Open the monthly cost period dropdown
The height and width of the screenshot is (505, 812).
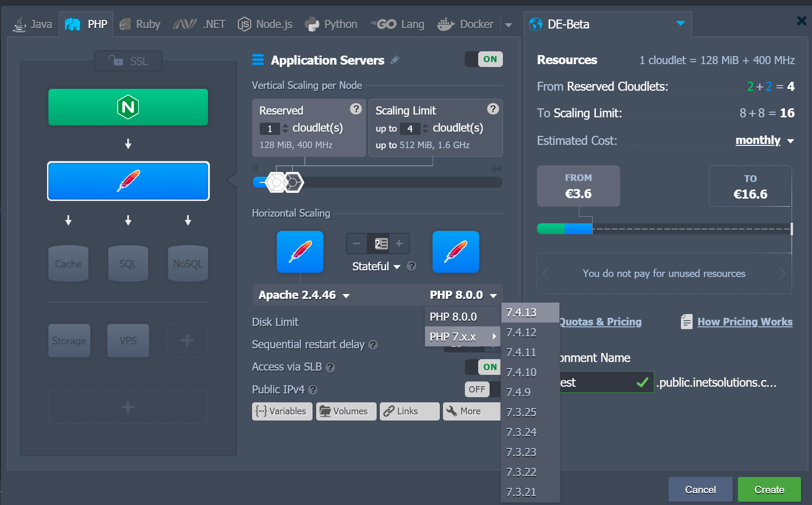point(764,141)
